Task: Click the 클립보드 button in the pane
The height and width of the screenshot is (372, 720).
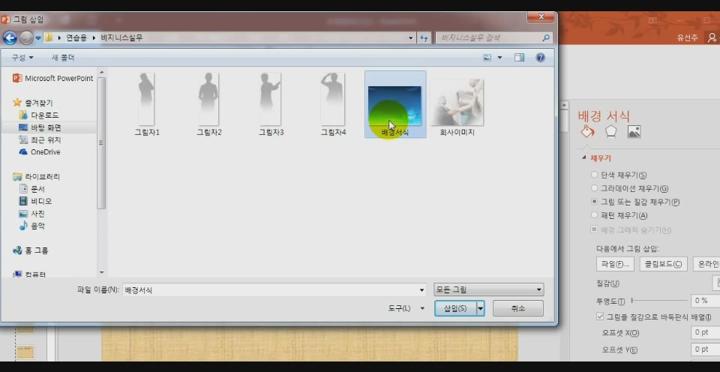Action: 663,264
